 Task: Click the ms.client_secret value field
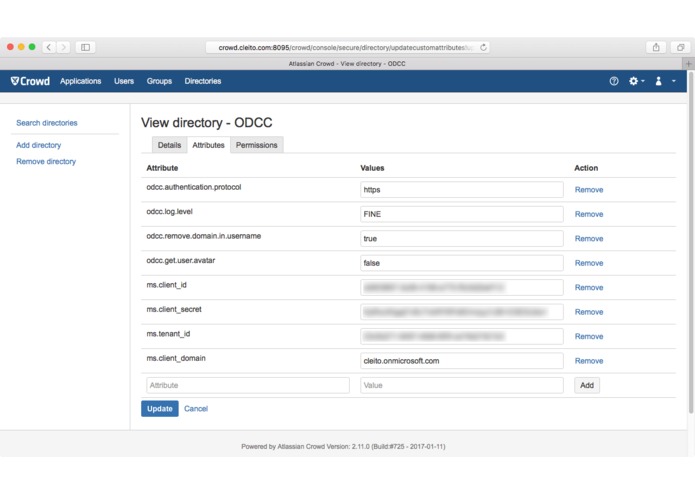[461, 312]
